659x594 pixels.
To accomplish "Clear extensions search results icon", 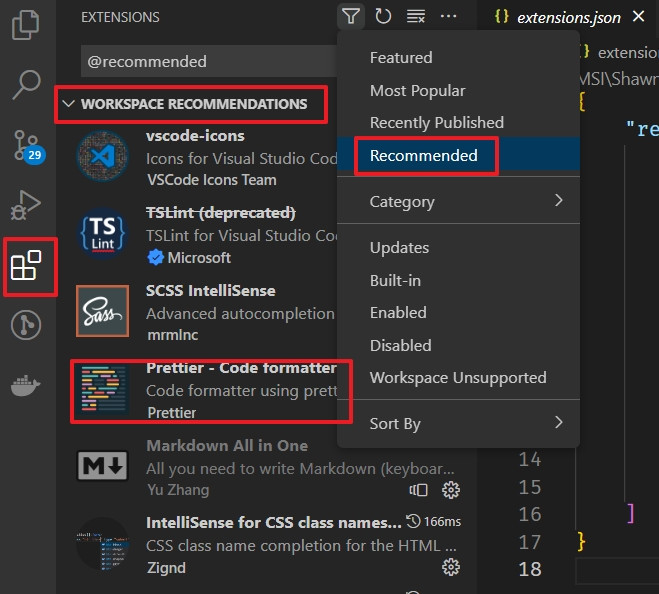I will point(416,17).
